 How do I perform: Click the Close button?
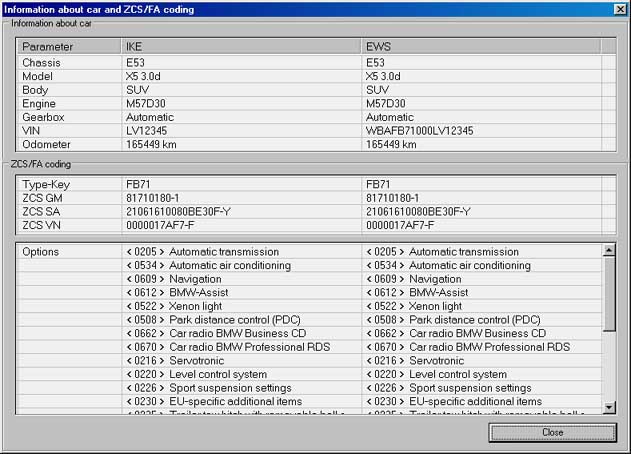552,432
